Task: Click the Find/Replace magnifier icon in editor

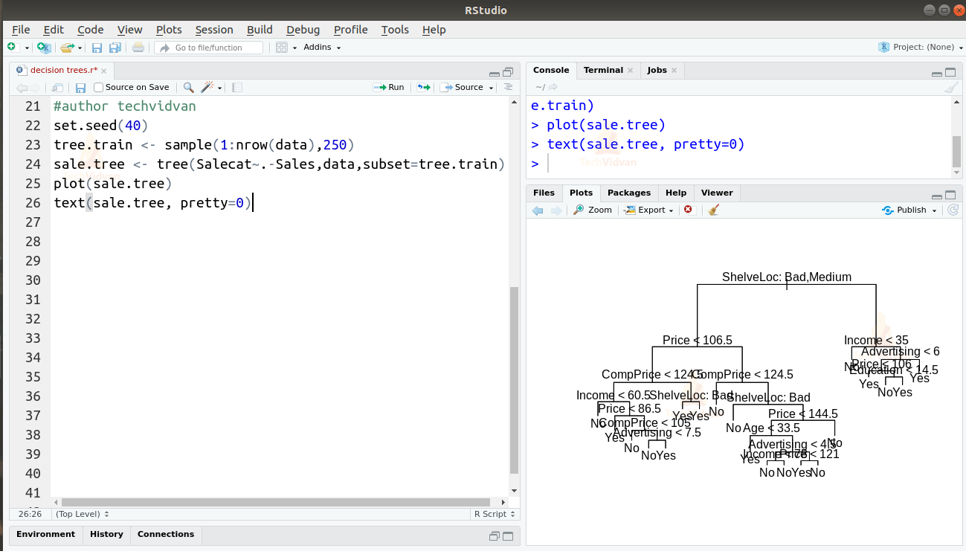Action: click(188, 87)
